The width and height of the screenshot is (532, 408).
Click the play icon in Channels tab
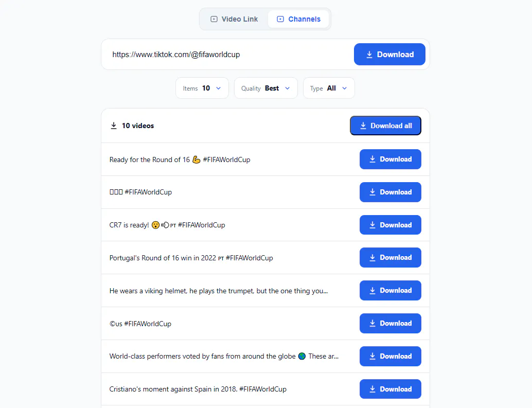pyautogui.click(x=280, y=19)
